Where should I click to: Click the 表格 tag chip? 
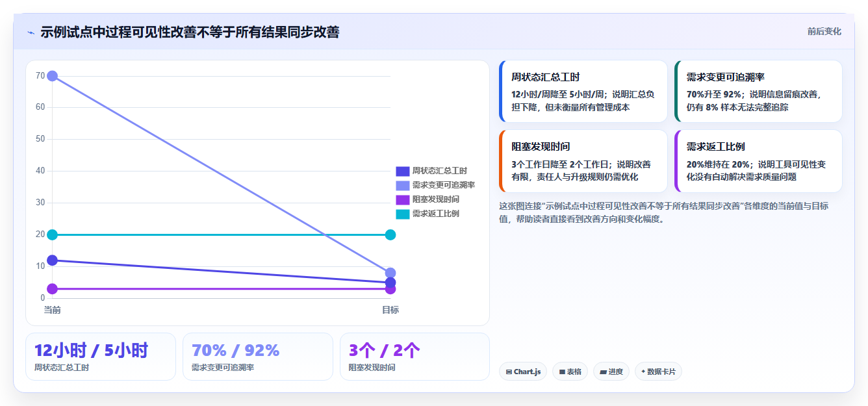[x=570, y=372]
